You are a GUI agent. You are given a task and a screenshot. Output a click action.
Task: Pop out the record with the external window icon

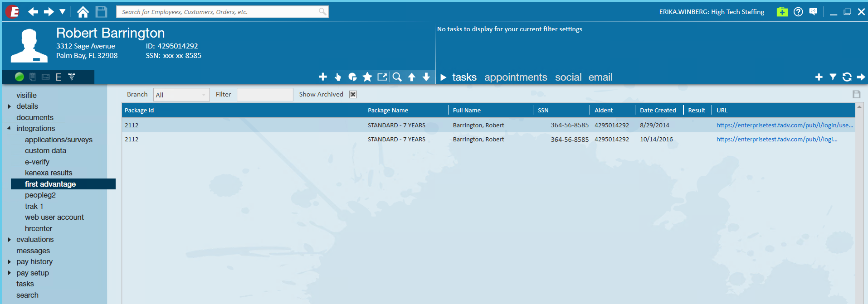382,77
